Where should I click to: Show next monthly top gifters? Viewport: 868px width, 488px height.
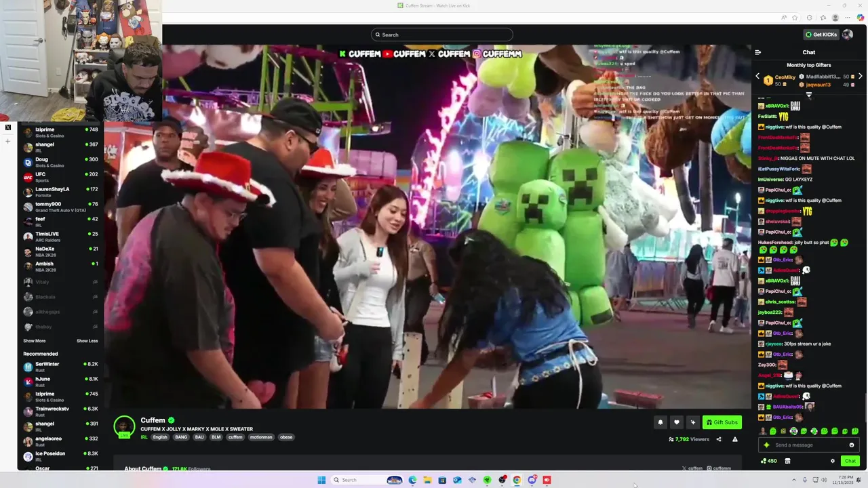pos(860,77)
